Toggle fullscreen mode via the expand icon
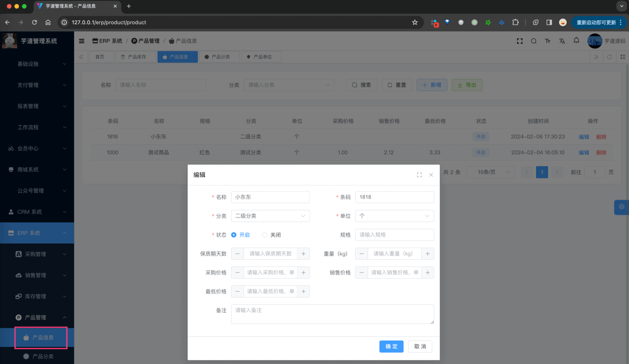This screenshot has width=629, height=364. [x=520, y=41]
